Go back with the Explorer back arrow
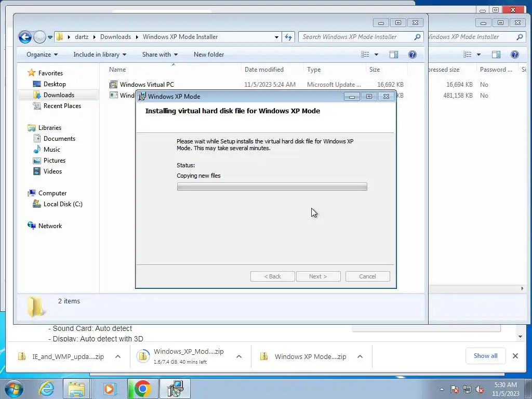This screenshot has width=532, height=399. pyautogui.click(x=25, y=37)
